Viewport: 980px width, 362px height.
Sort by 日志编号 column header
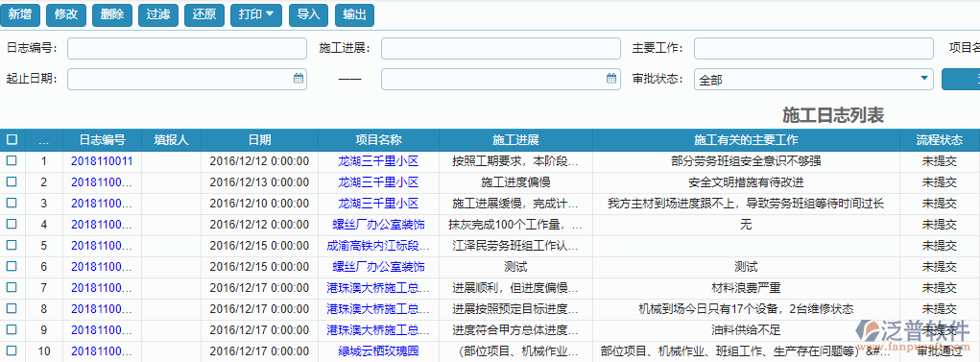(102, 140)
